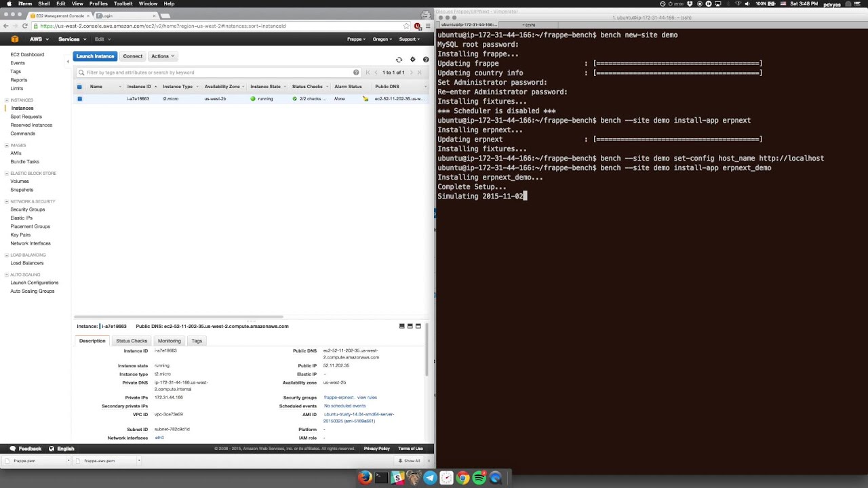Go back in Chrome history

coord(6,26)
